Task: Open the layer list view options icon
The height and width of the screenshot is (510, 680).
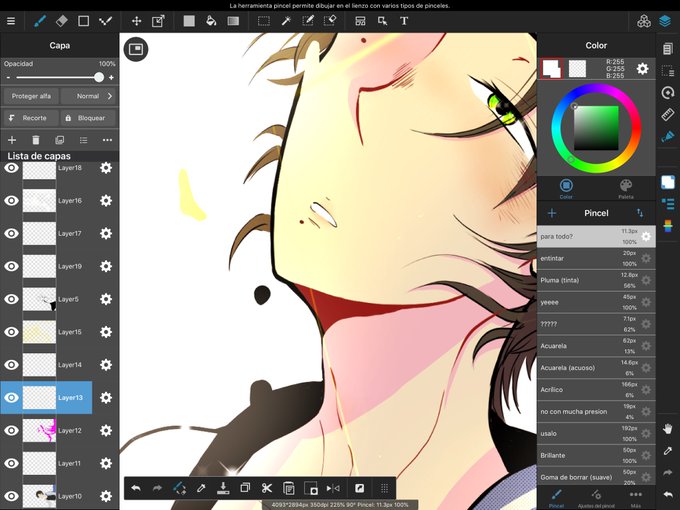Action: point(83,140)
